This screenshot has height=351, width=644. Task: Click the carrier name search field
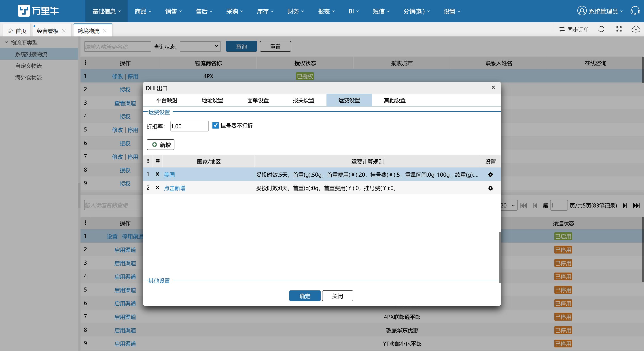coord(117,46)
